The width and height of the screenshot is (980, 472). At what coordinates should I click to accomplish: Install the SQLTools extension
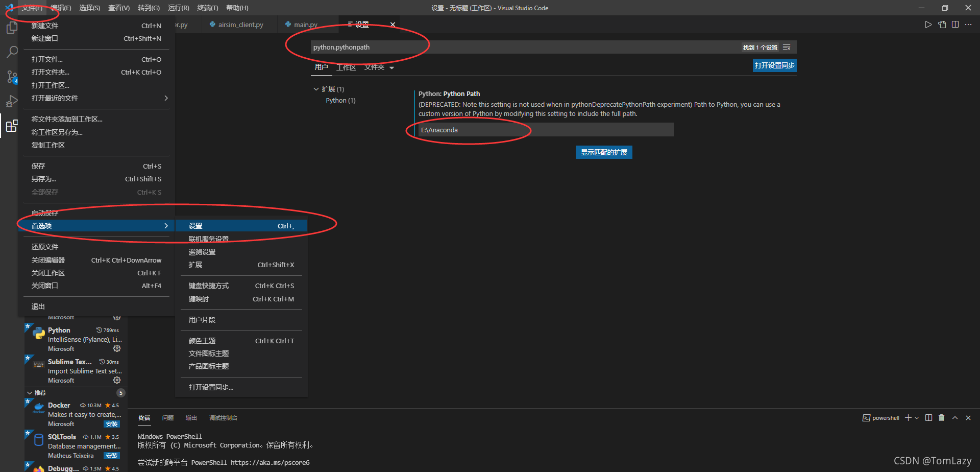pos(112,456)
